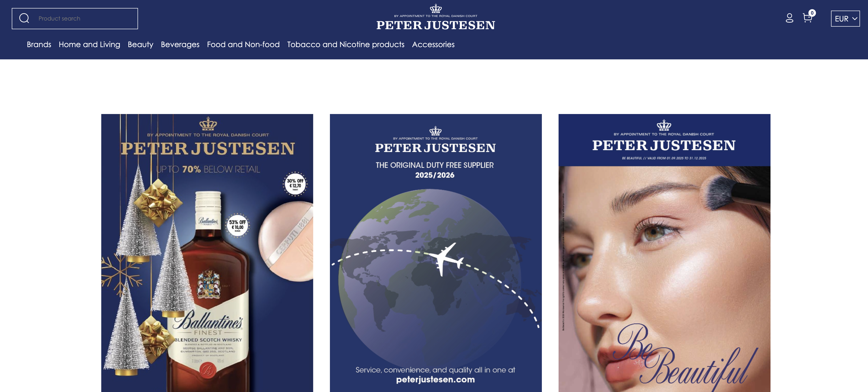Click the chevron next to EUR

855,19
